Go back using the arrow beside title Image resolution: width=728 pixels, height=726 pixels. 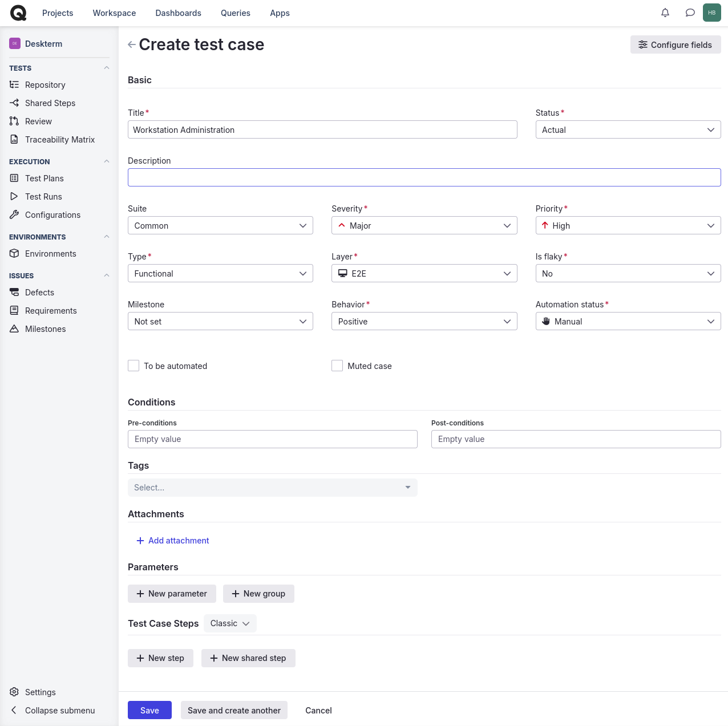tap(132, 44)
